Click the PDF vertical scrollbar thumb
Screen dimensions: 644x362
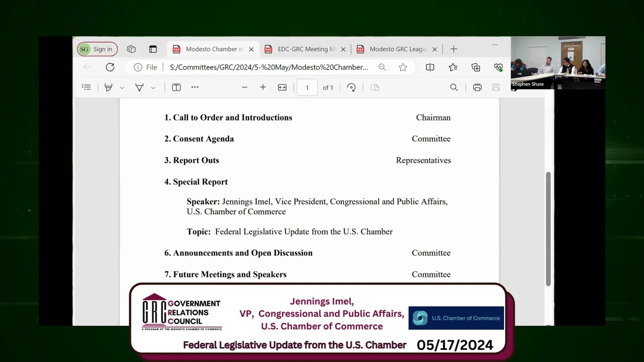(548, 229)
